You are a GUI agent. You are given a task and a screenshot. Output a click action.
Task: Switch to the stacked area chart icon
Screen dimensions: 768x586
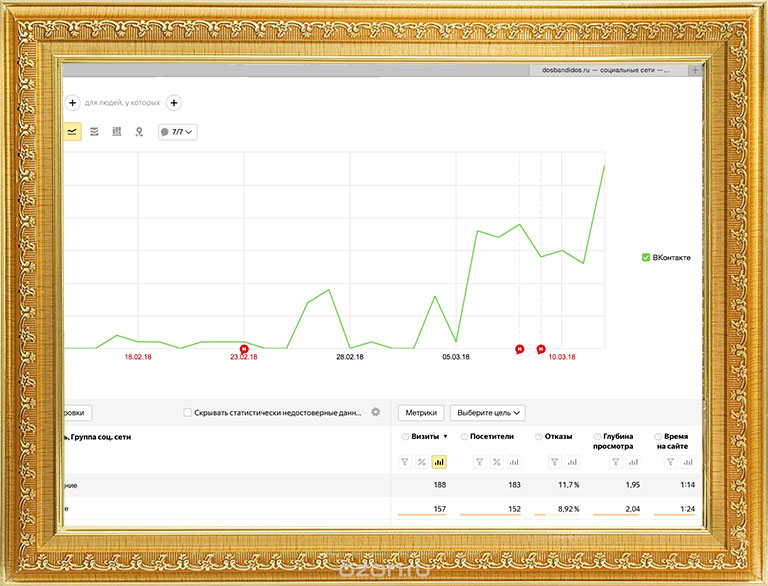click(94, 131)
